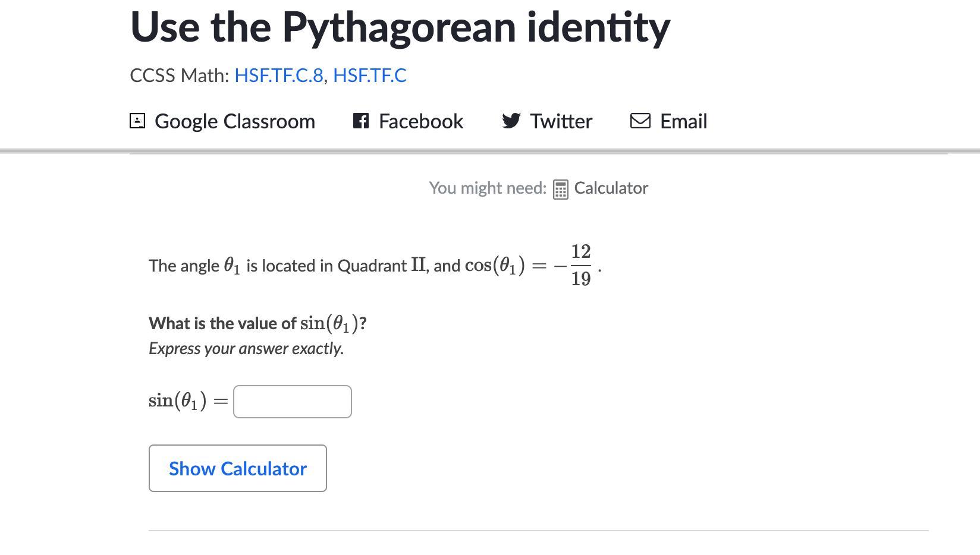Share via the Facebook text label
This screenshot has width=980, height=555.
pyautogui.click(x=420, y=121)
